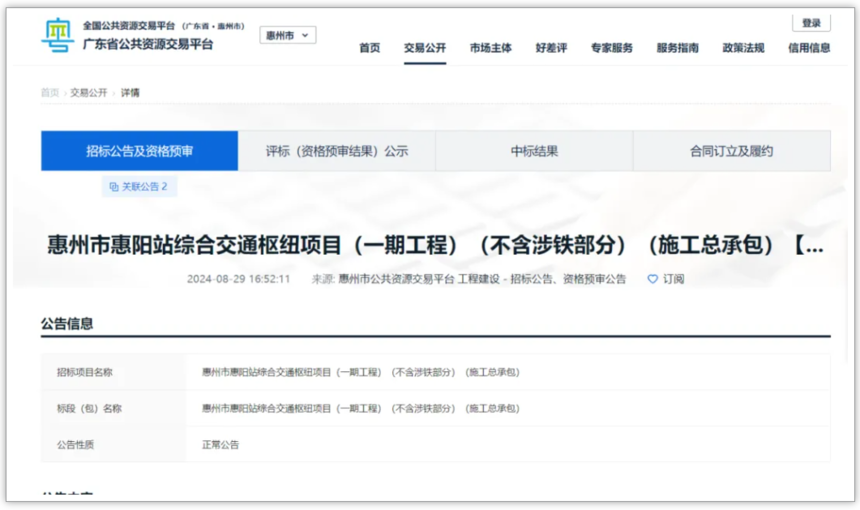Click the 详情 breadcrumb text

[130, 93]
